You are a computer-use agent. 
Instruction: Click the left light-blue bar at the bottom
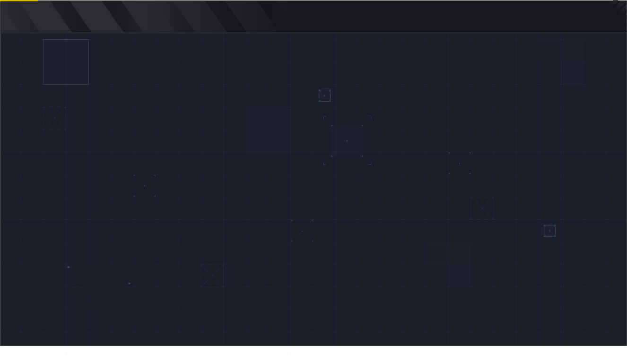click(x=172, y=355)
